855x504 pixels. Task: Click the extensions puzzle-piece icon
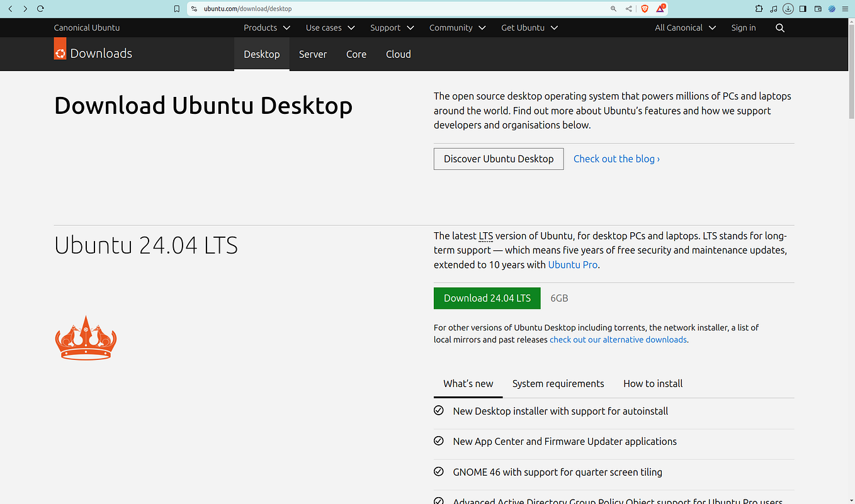[759, 9]
